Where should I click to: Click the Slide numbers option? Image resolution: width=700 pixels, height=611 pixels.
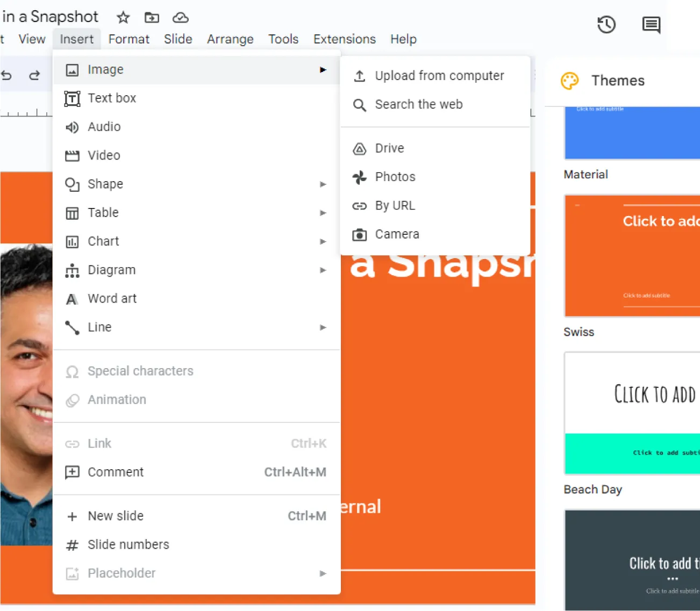(x=128, y=544)
